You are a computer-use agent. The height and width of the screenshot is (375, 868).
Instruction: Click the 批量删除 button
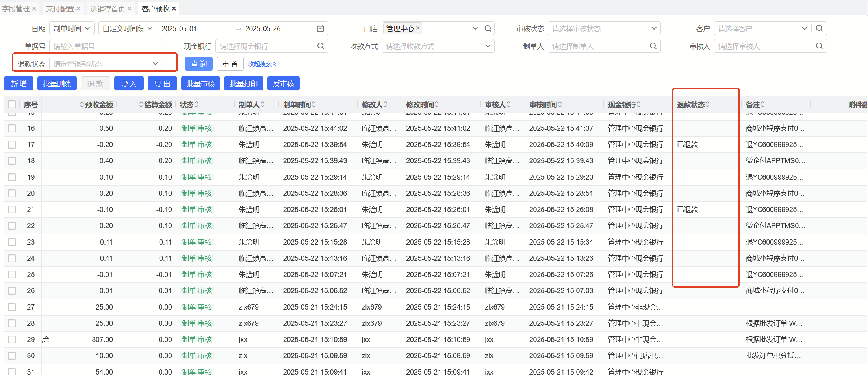pos(57,84)
